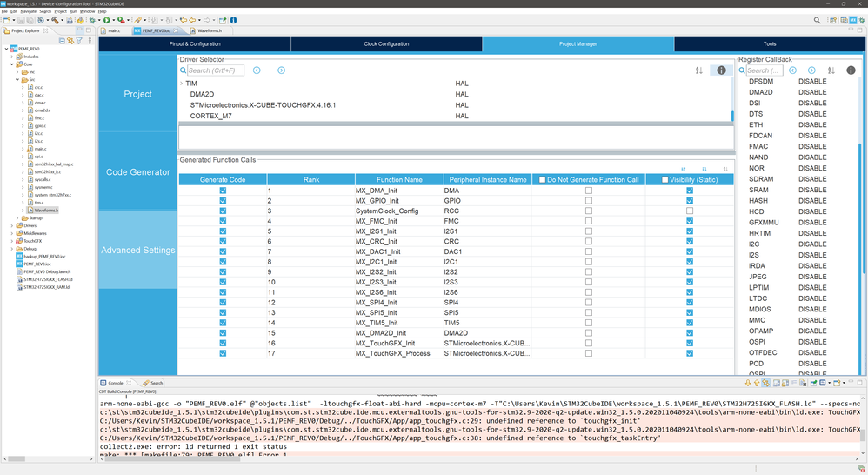This screenshot has width=868, height=475.
Task: Select the Advanced Settings section
Action: pyautogui.click(x=137, y=251)
